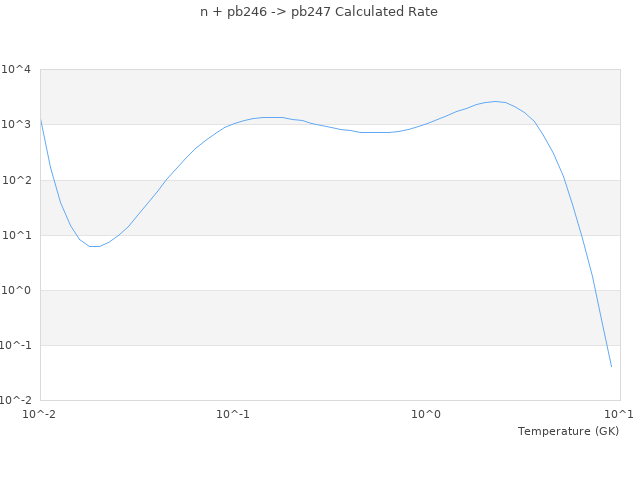Image resolution: width=640 pixels, height=480 pixels.
Task: Click the 10^-2 label on the y-axis
Action: (16, 400)
